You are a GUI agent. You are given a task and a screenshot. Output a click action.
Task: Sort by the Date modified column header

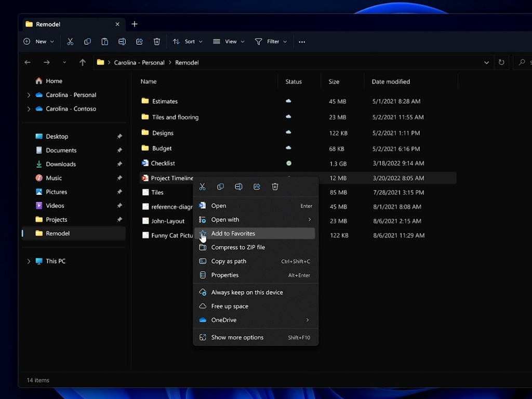pos(391,82)
